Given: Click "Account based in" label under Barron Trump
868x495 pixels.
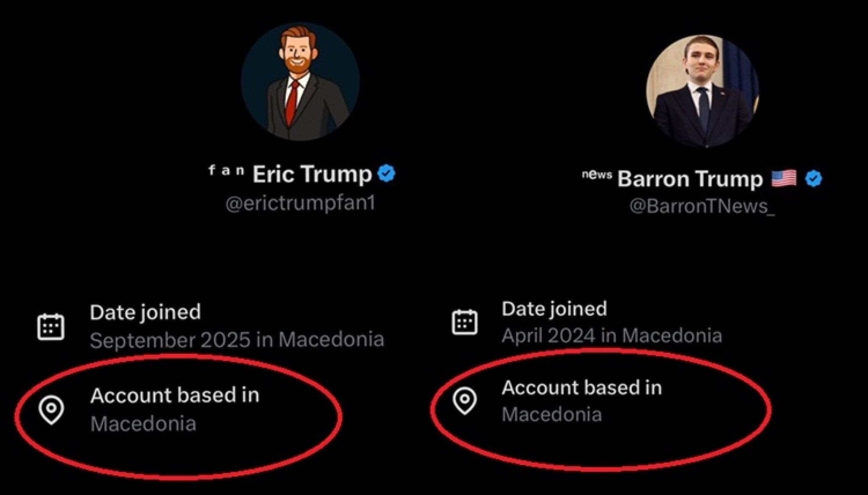Looking at the screenshot, I should [x=581, y=388].
